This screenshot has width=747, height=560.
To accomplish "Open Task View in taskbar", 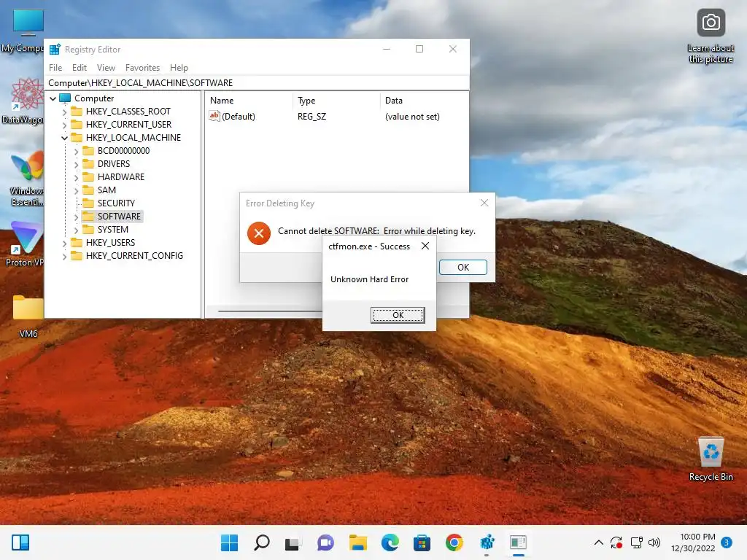I will point(293,542).
